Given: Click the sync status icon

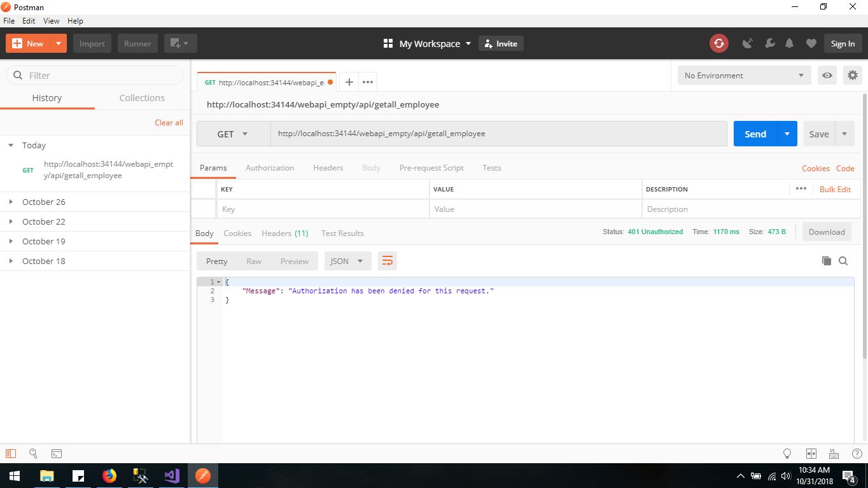Looking at the screenshot, I should (x=718, y=43).
